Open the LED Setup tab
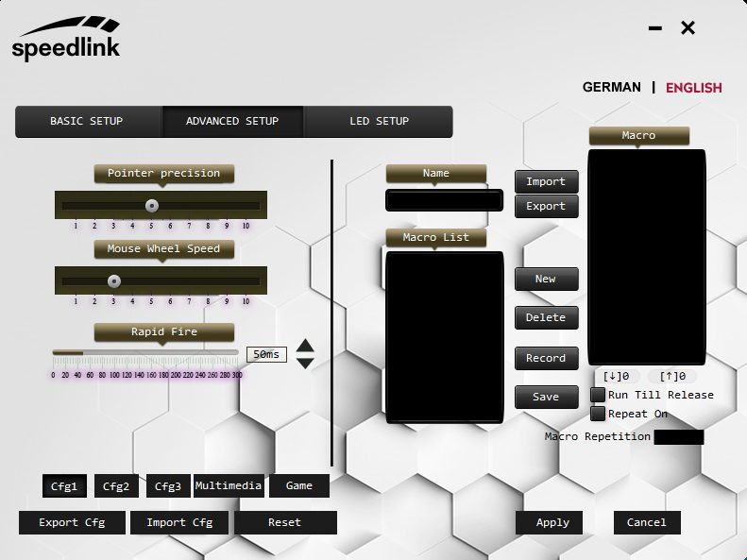747x560 pixels. [x=379, y=122]
